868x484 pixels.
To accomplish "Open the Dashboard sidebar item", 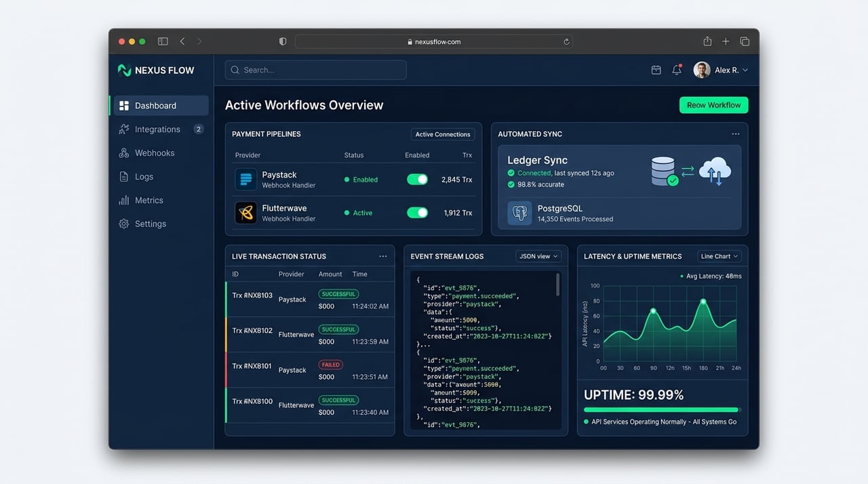I will click(159, 105).
